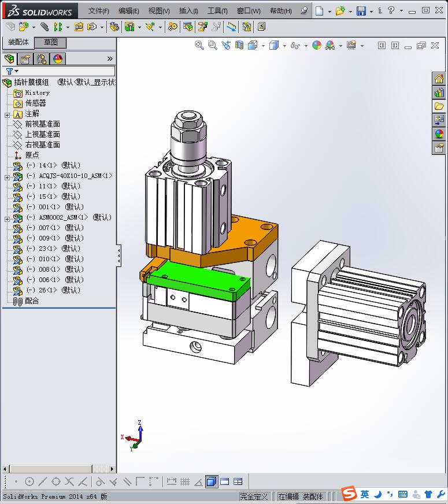Open Sogou soft keyboard icon

point(403,494)
